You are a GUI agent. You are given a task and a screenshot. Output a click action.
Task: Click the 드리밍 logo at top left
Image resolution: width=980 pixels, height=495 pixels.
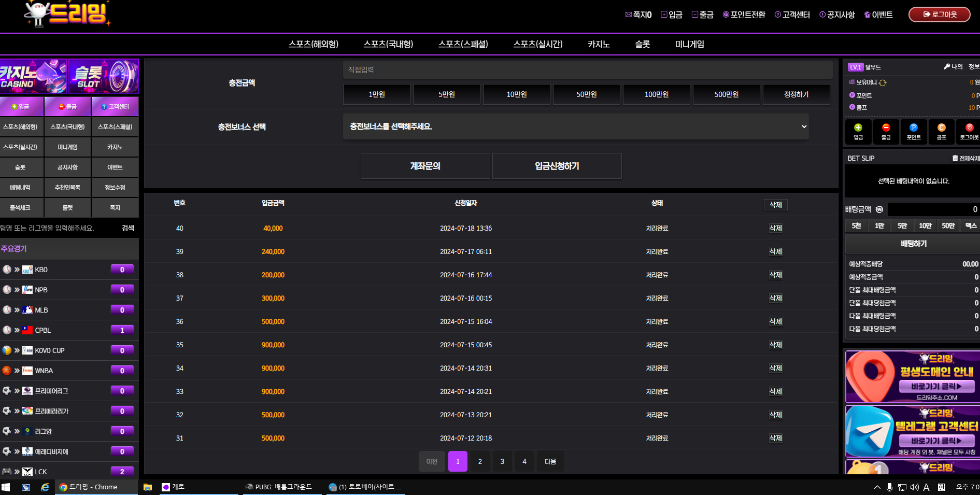coord(67,14)
